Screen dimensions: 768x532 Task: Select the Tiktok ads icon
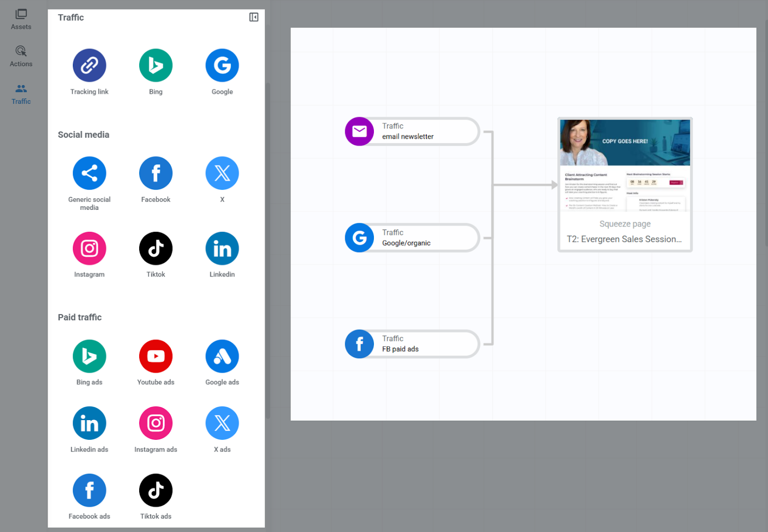pyautogui.click(x=156, y=490)
